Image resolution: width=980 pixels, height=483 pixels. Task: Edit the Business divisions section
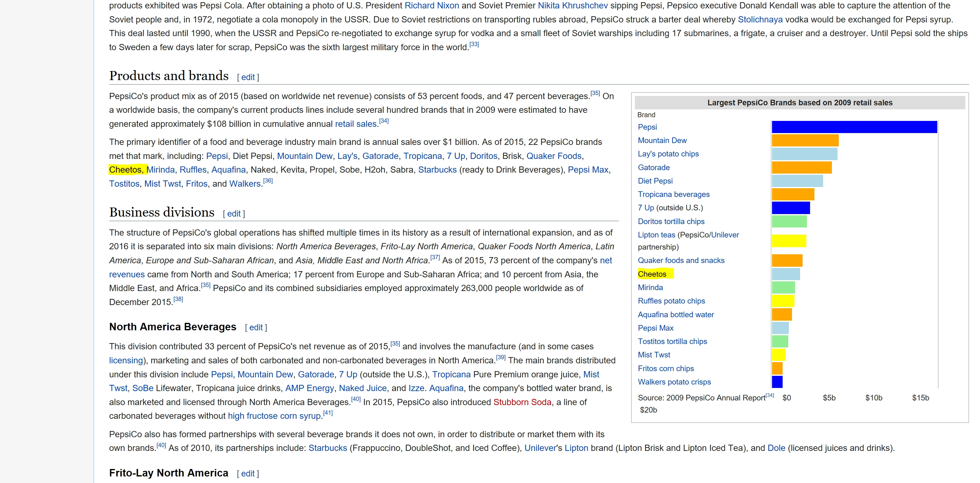tap(234, 214)
